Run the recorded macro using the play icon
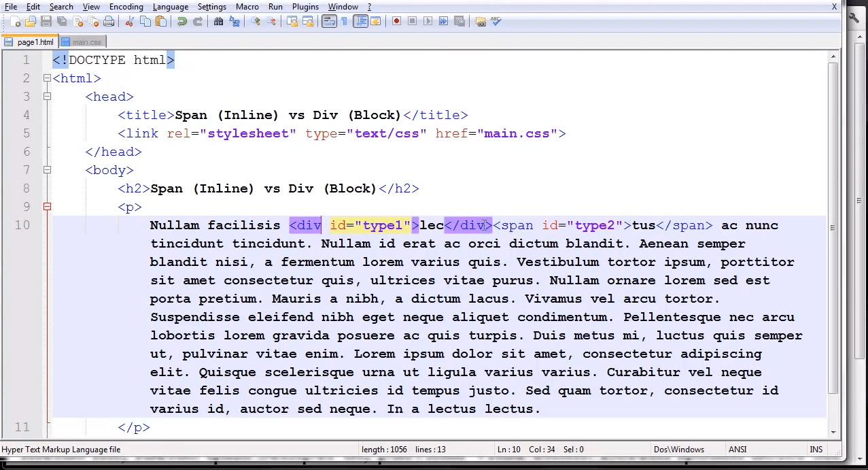The height and width of the screenshot is (470, 868). point(428,21)
